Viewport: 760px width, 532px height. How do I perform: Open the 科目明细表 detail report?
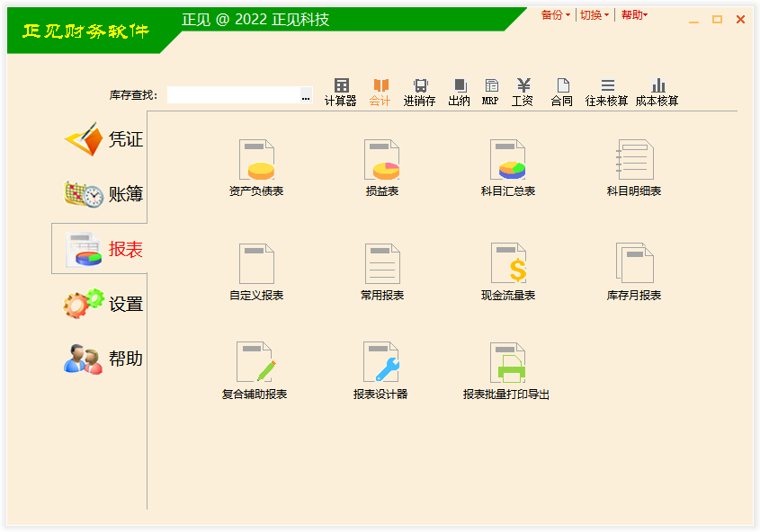tap(634, 168)
